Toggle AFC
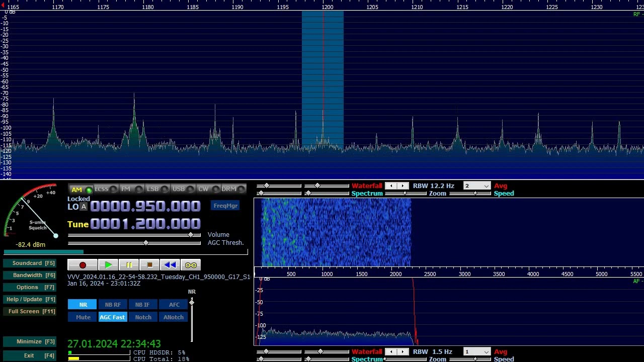Viewport: 644px width, 362px height. coord(174,305)
